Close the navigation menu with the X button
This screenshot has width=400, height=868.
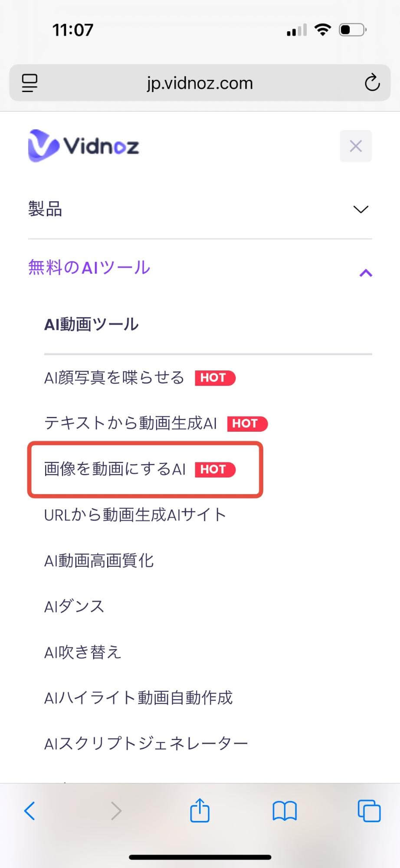[356, 146]
